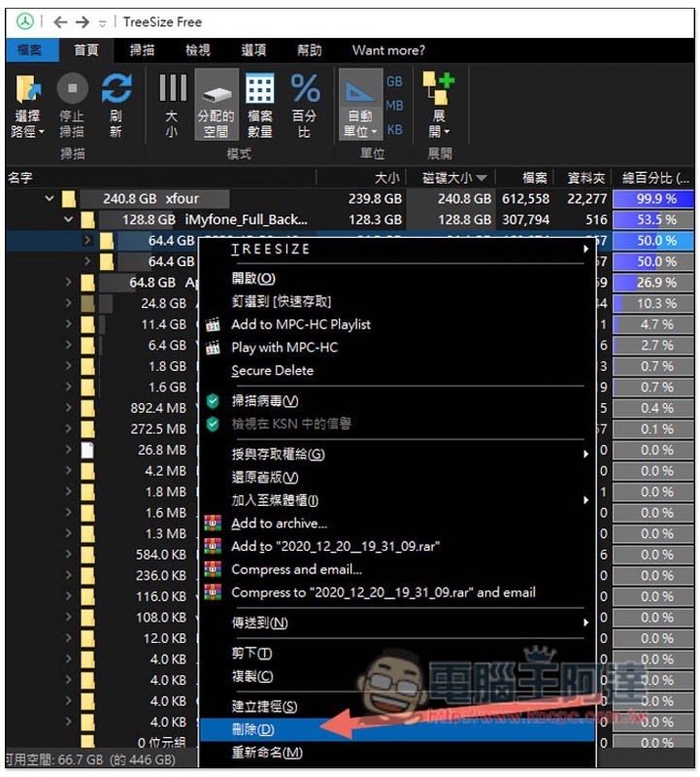Click the Expand (展開) tree icon
This screenshot has width=700, height=777.
439,88
